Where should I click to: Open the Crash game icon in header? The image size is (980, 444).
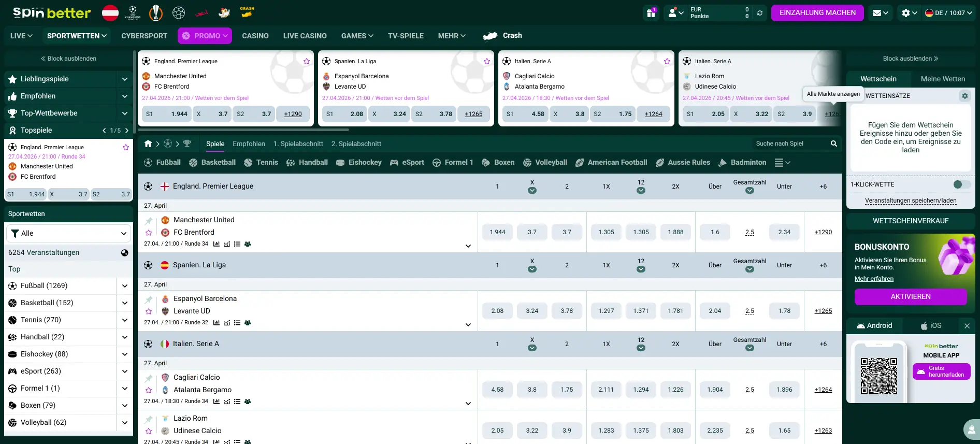tap(247, 12)
